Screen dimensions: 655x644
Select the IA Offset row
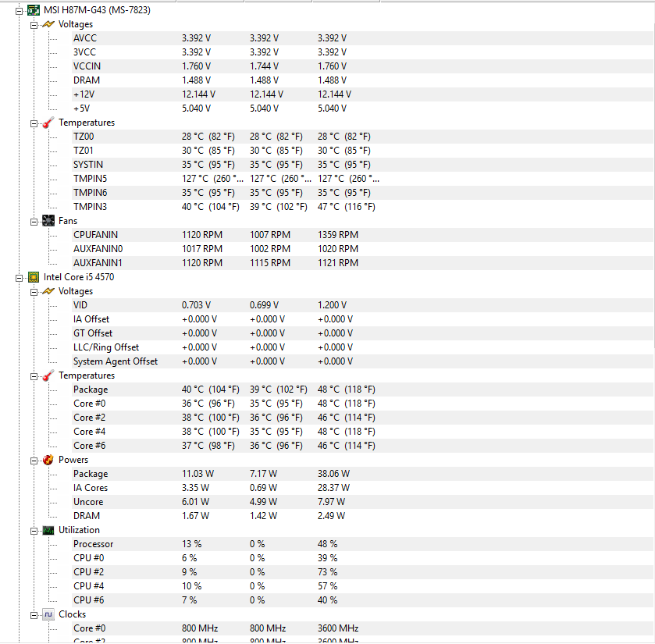pos(362,319)
